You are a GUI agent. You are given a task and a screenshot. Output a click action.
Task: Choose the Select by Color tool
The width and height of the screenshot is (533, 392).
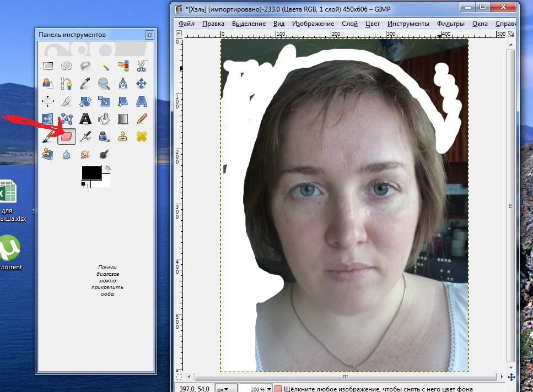coord(123,66)
